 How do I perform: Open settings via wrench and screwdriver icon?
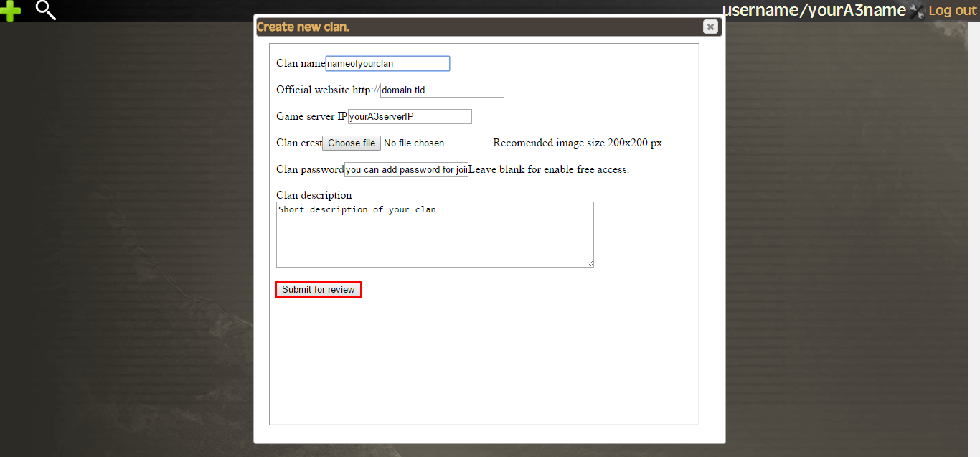click(916, 11)
